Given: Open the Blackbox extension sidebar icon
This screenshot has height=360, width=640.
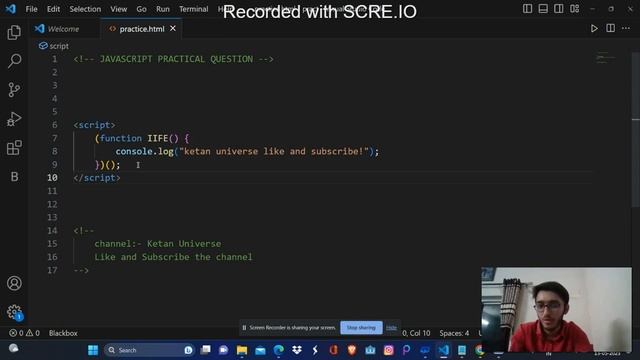Looking at the screenshot, I should 14,177.
